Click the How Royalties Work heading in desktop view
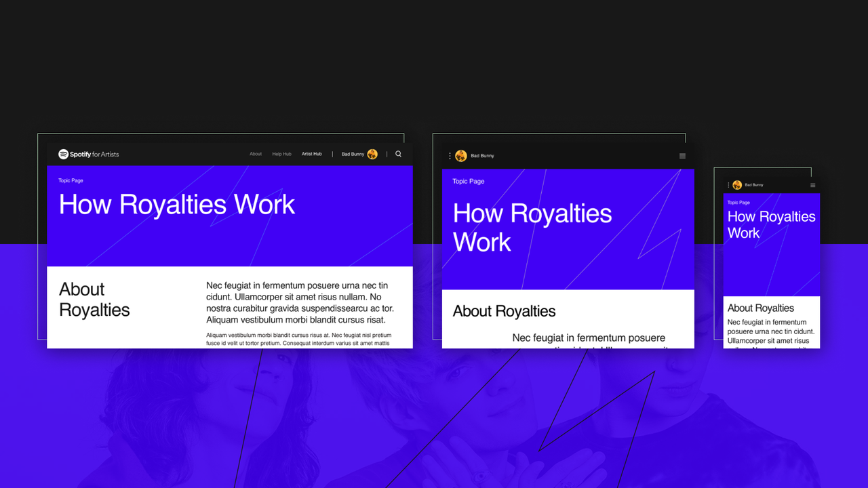The image size is (868, 488). pyautogui.click(x=177, y=205)
